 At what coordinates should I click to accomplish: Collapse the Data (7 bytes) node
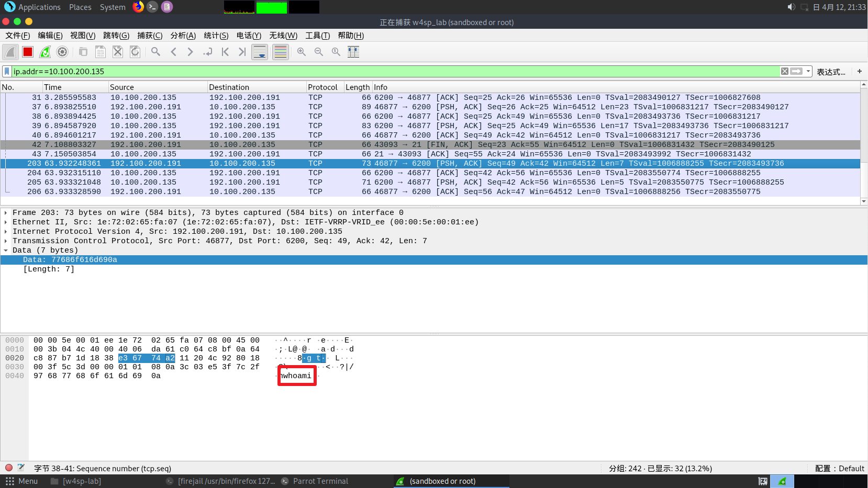click(x=6, y=251)
